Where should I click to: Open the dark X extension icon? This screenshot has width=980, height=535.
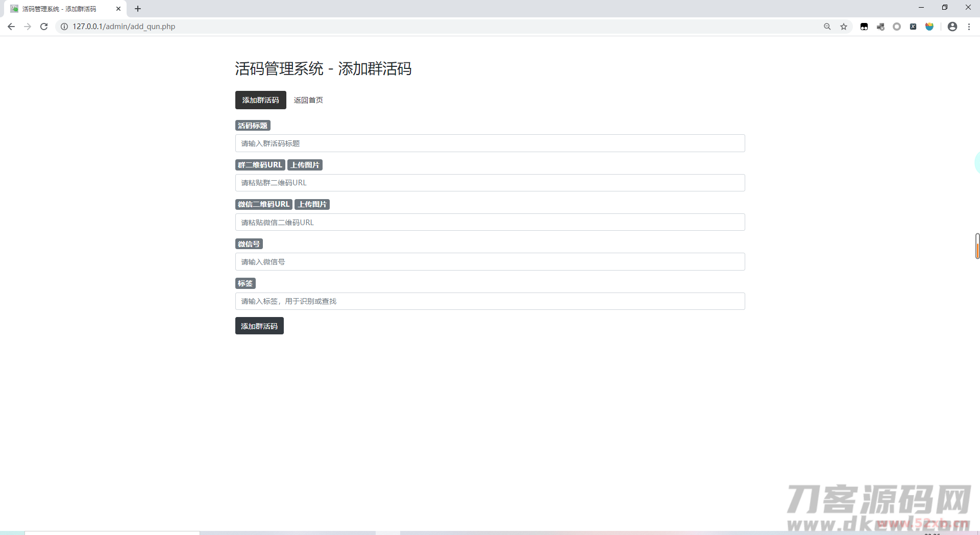[913, 26]
